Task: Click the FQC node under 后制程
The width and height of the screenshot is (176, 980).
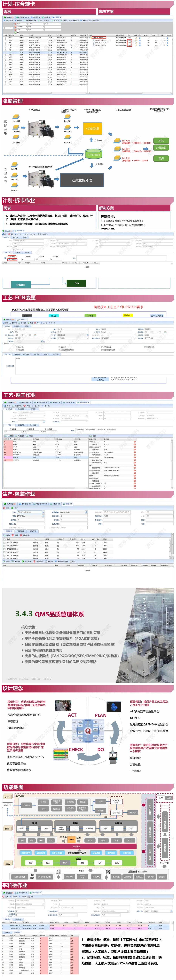Action: (131, 829)
